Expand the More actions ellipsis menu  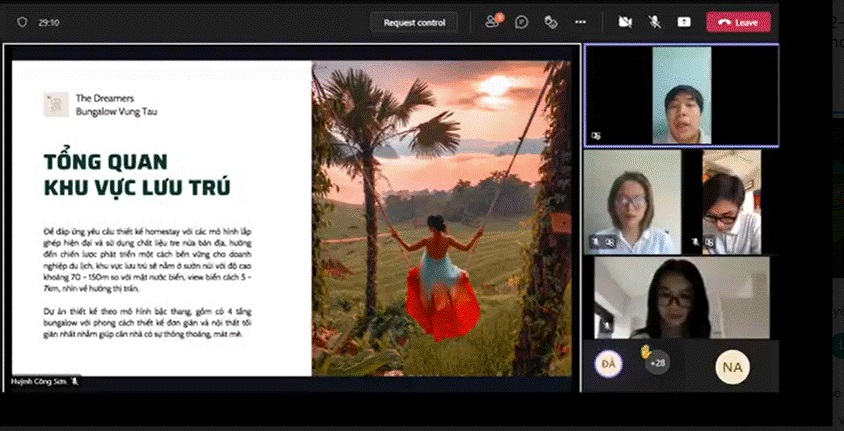point(579,22)
